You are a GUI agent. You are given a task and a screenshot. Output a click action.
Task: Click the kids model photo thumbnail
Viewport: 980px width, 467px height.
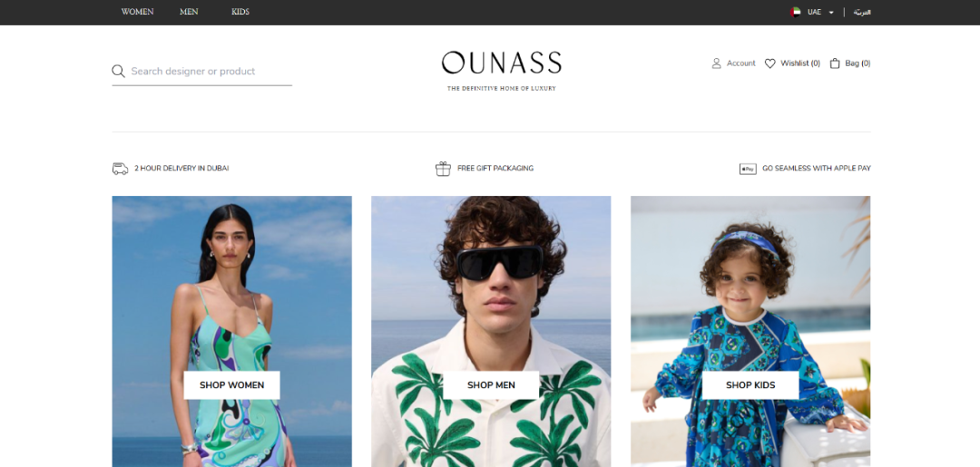pos(750,332)
